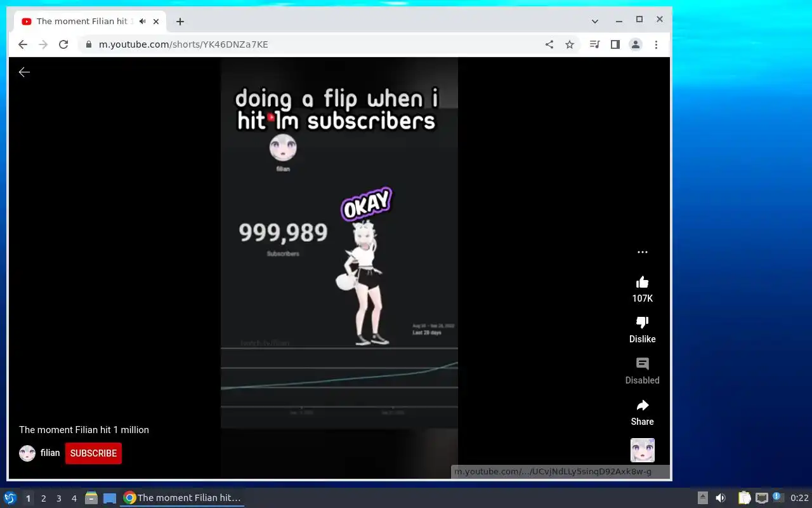The height and width of the screenshot is (508, 812).
Task: Reload the YouTube page
Action: 63,44
